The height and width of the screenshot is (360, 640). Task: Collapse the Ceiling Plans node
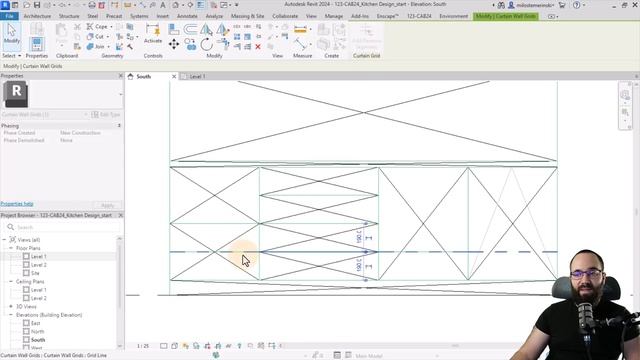coord(11,282)
